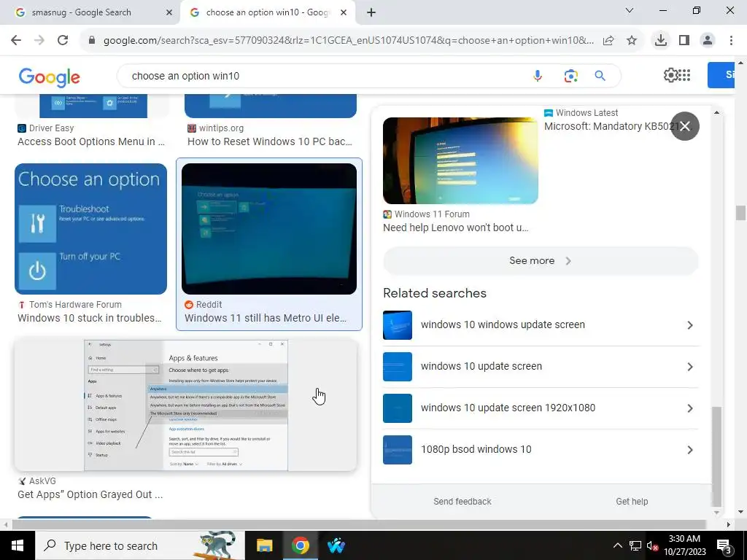Open a new browser tab
The image size is (747, 560).
pyautogui.click(x=371, y=12)
